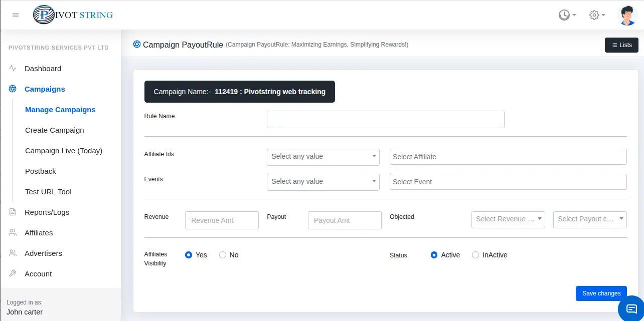Click the Save changes button
Viewport: 644px width, 321px height.
tap(601, 293)
